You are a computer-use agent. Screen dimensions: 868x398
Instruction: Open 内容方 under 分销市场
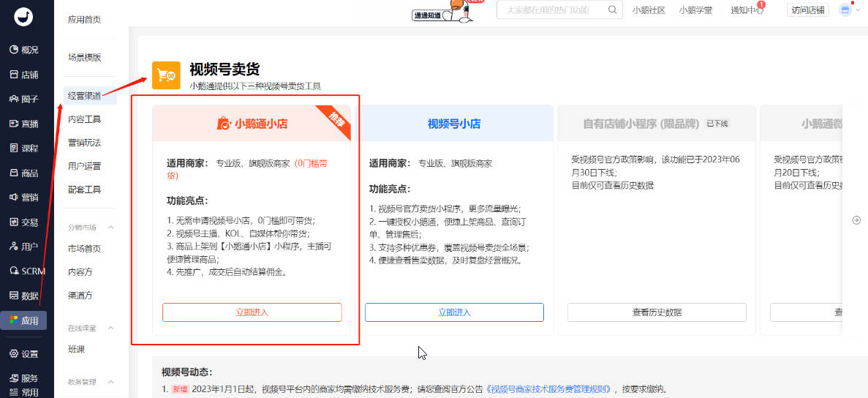point(80,271)
